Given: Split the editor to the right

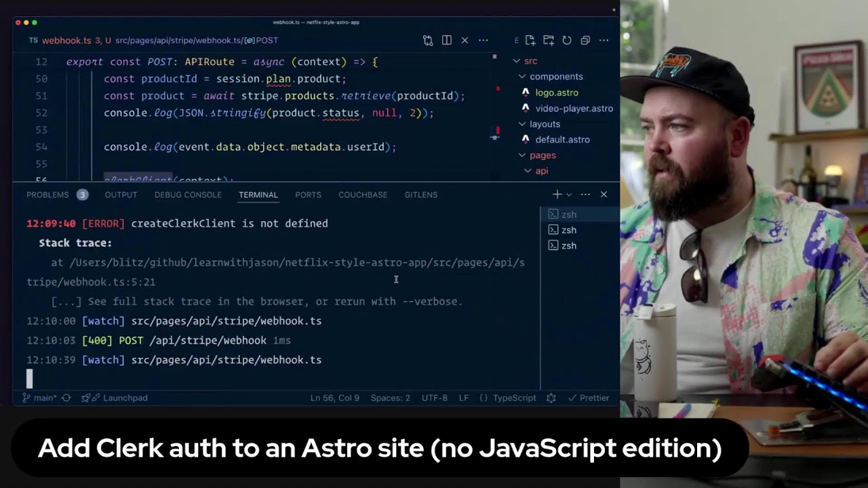Looking at the screenshot, I should pos(446,41).
